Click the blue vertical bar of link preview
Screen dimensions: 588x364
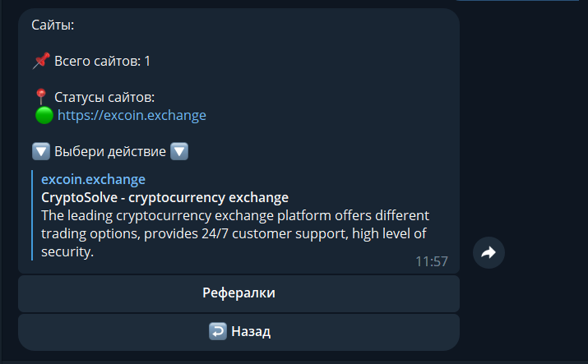pyautogui.click(x=33, y=215)
